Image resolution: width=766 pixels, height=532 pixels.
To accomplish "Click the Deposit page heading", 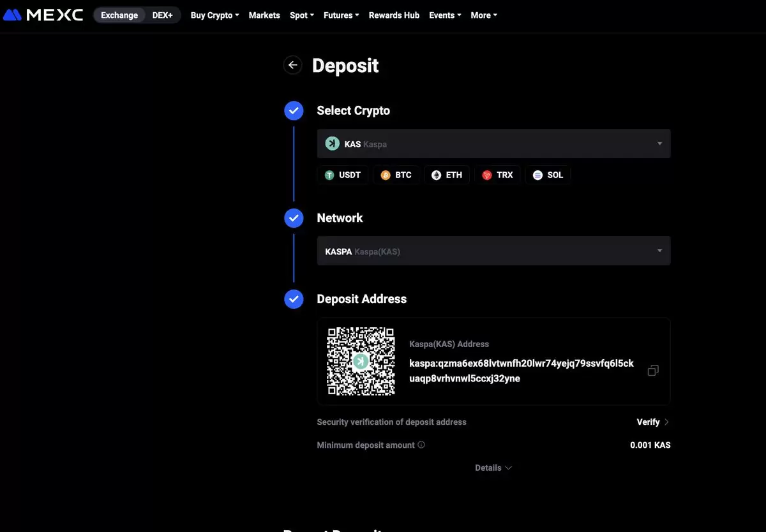I will click(x=345, y=65).
